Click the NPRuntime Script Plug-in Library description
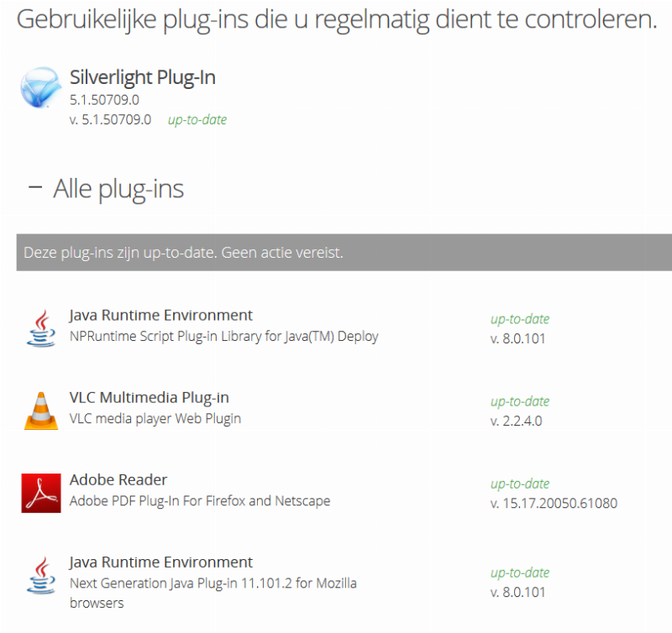Viewport: 672px width, 633px height. tap(223, 337)
